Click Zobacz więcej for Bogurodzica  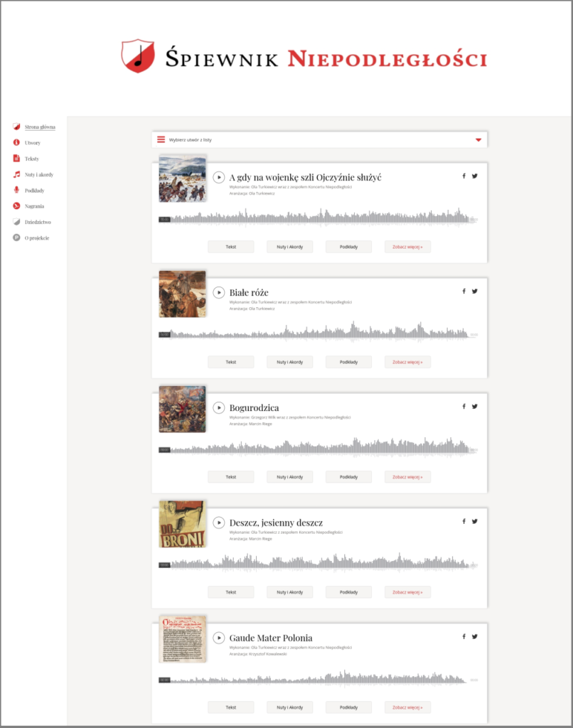[x=407, y=477]
